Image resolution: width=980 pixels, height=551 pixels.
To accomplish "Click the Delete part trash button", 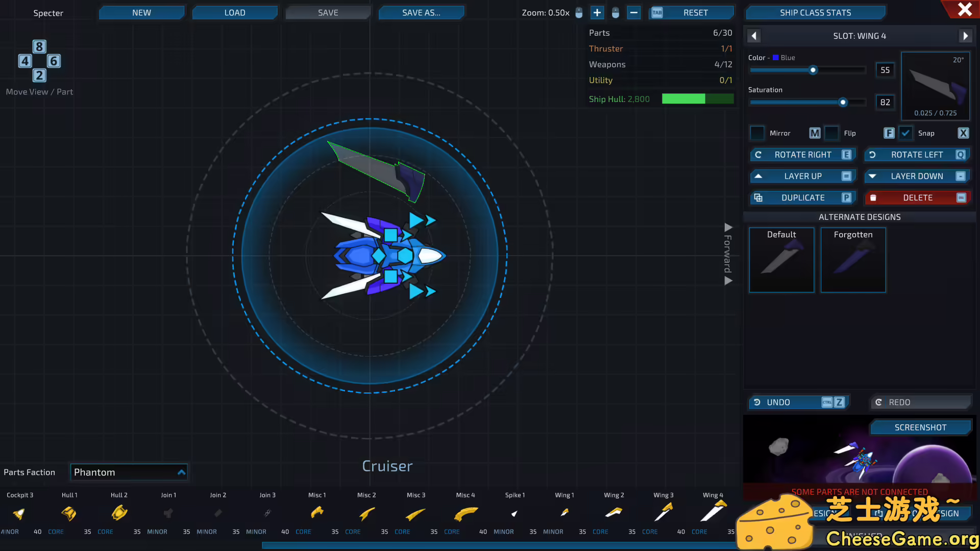I will point(917,197).
